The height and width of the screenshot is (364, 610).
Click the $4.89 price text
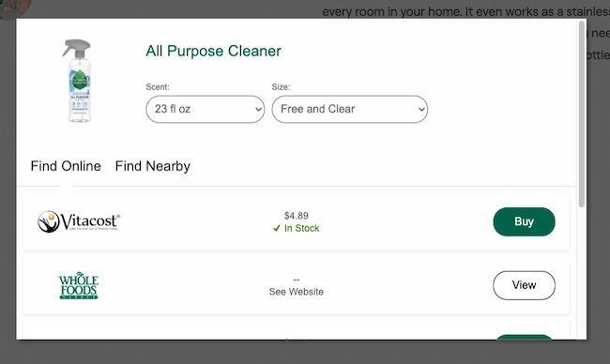coord(296,216)
